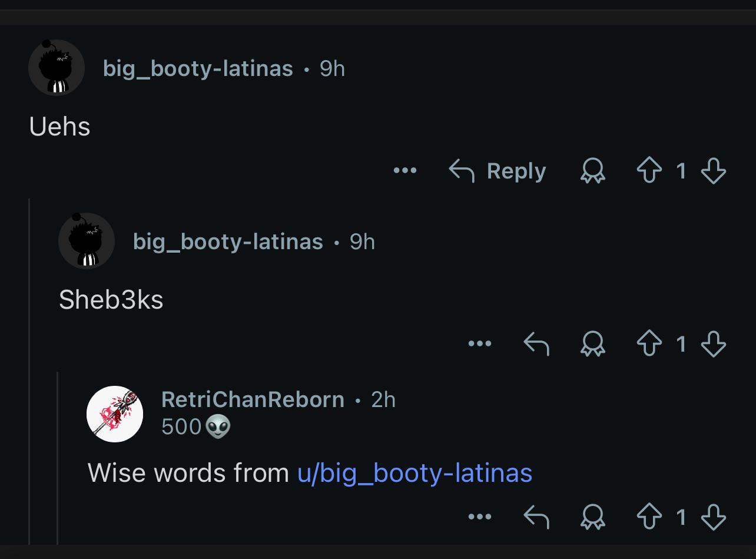
Task: Upvote RetriChanReborn's "Wise words" comment
Action: click(x=649, y=517)
